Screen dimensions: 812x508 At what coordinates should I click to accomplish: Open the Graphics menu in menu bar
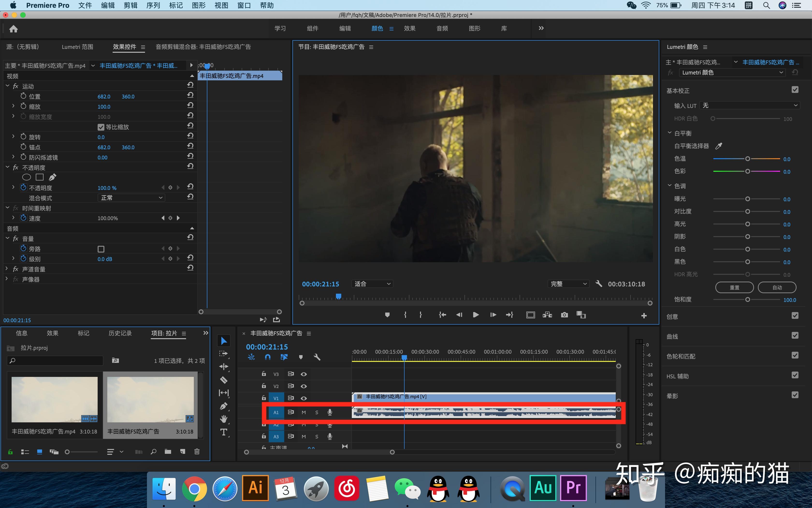pos(198,5)
